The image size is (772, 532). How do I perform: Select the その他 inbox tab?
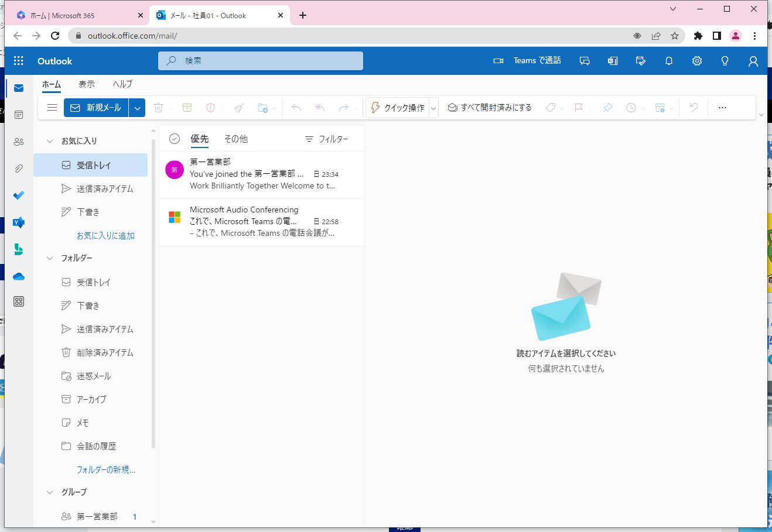coord(236,139)
